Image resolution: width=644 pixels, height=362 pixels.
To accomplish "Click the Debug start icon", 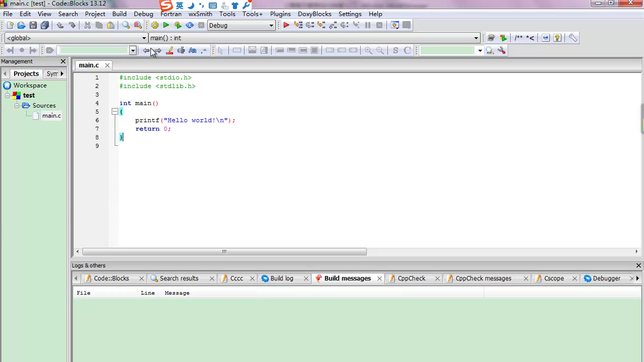I will click(x=286, y=25).
